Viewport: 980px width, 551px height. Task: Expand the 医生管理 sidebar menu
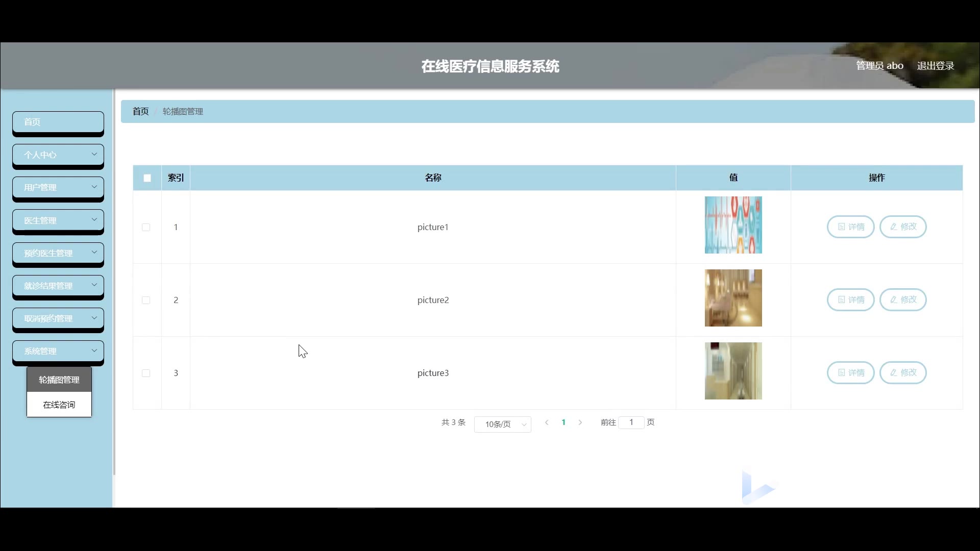(x=58, y=220)
